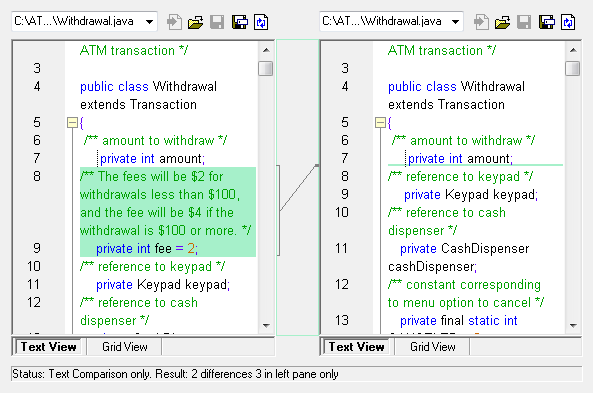Click '/** amount to withdraw */' in the left pane
Screen dimensions: 593x393
pos(155,141)
